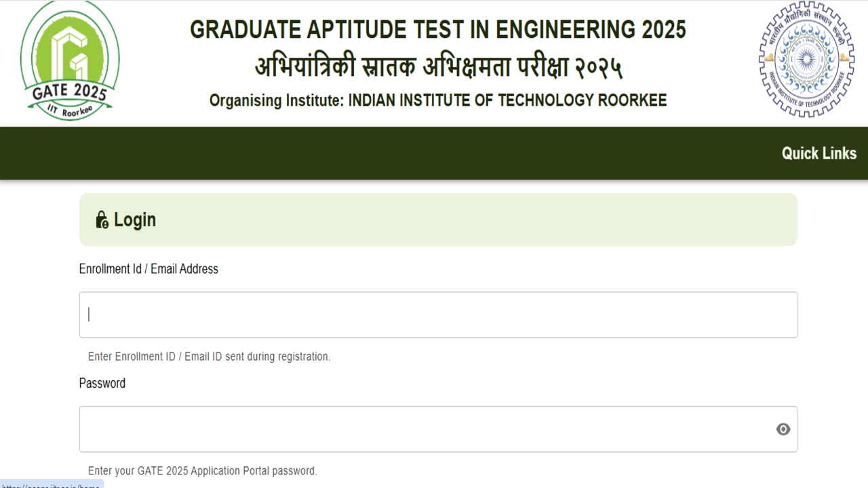Viewport: 868px width, 488px height.
Task: Click the IIT Roorkee circular emblem
Action: [x=806, y=59]
